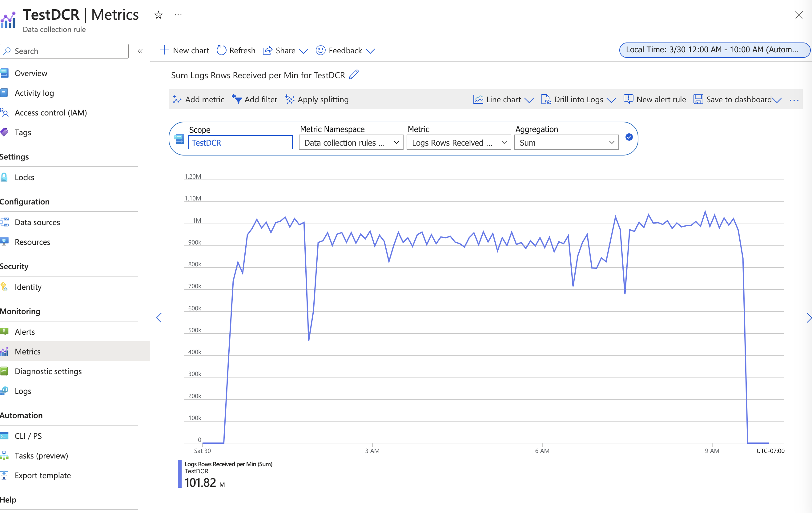Viewport: 812px width, 513px height.
Task: Open the Feedback dropdown
Action: pos(345,50)
